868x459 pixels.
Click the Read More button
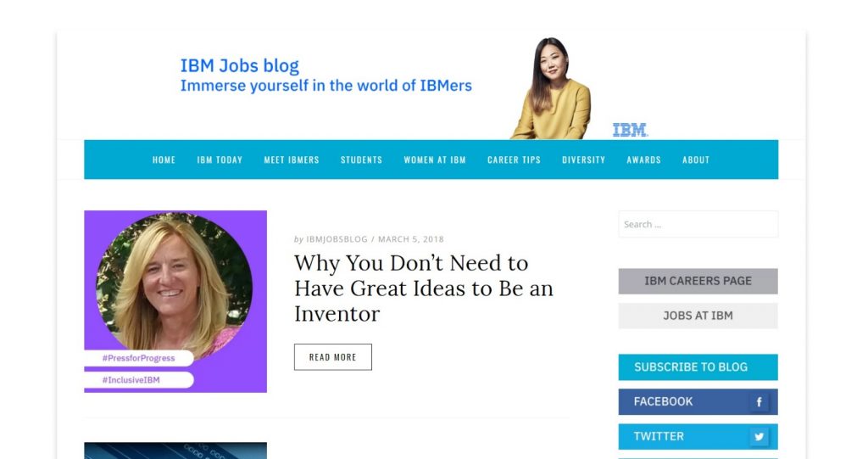point(332,357)
